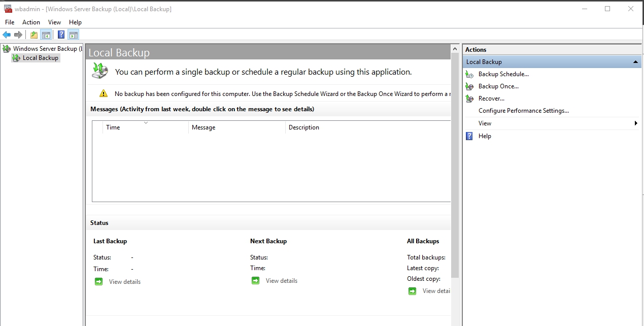The height and width of the screenshot is (326, 644).
Task: Click the forward navigation arrow
Action: pyautogui.click(x=19, y=34)
